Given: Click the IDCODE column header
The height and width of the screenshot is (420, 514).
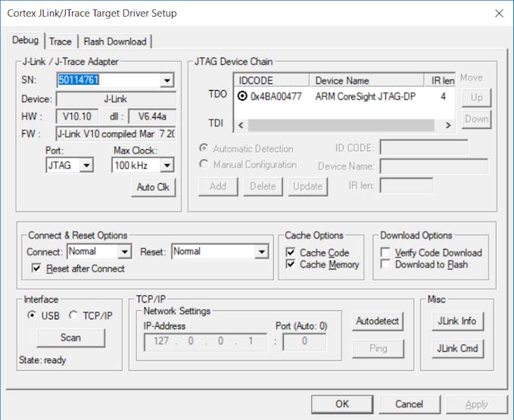Looking at the screenshot, I should 272,80.
